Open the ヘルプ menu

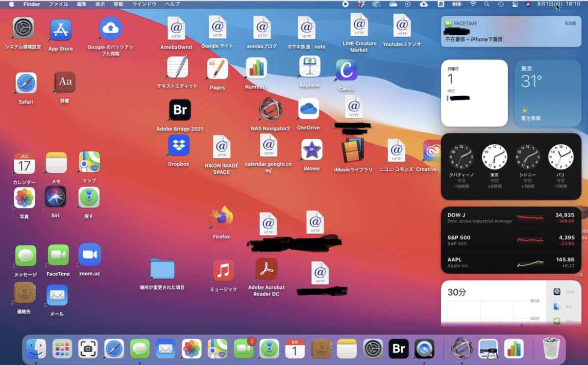pos(172,4)
